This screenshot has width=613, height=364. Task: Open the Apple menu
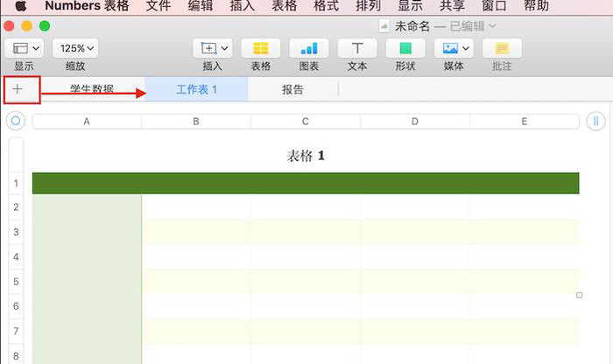coord(20,5)
